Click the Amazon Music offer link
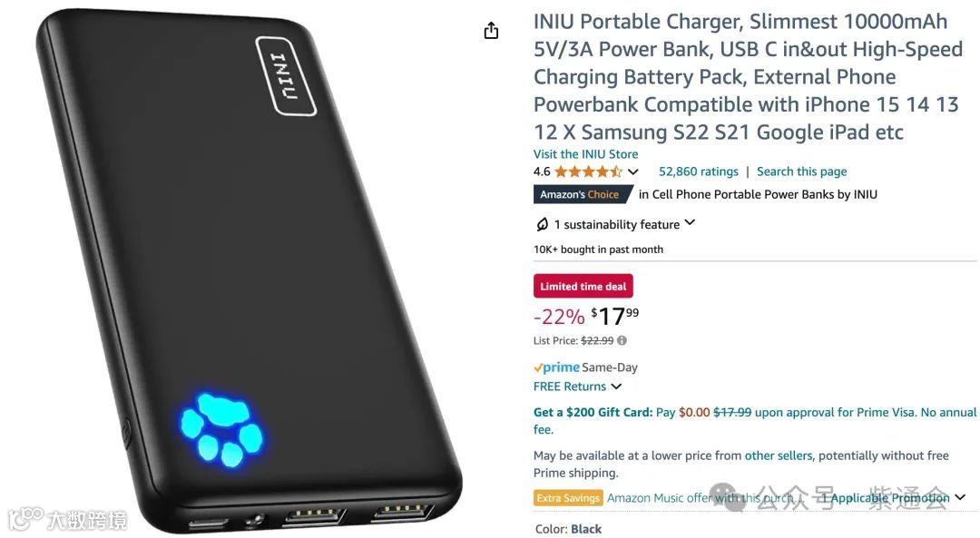 pos(701,498)
